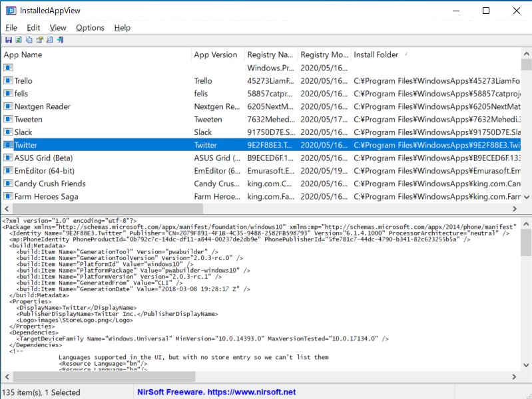Click the app icon beside Tweeten

[x=8, y=119]
